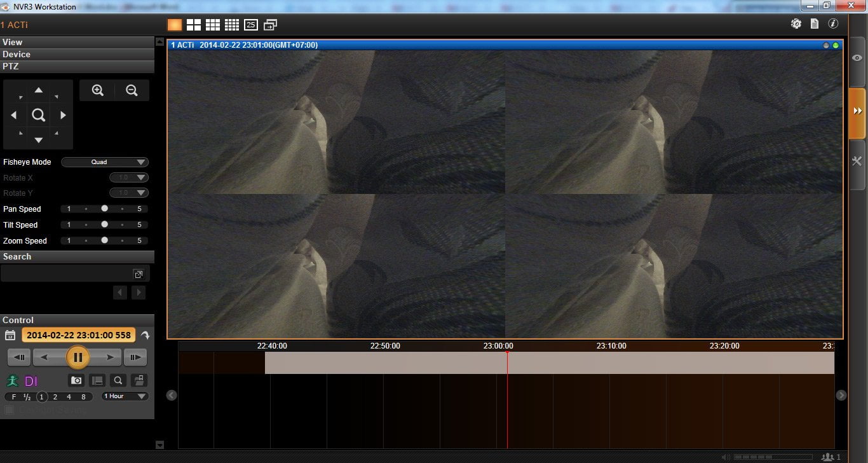Select 1x playback speed
The width and height of the screenshot is (868, 463).
tap(42, 397)
